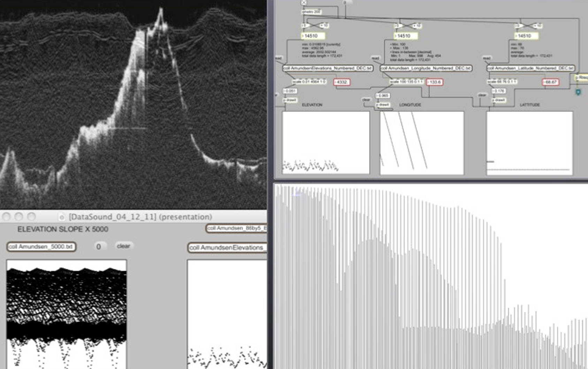Click the LONGITUDE comment label
Screen dimensions: 588x369
click(x=410, y=105)
